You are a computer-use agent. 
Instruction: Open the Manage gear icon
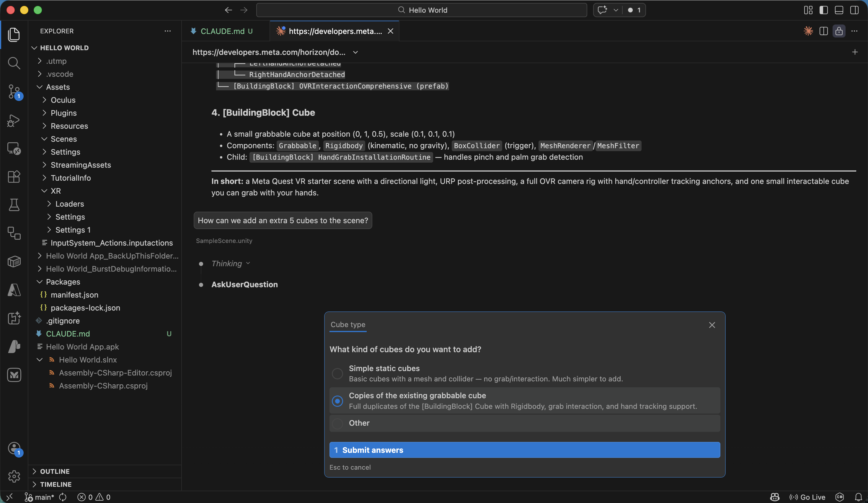(x=14, y=476)
